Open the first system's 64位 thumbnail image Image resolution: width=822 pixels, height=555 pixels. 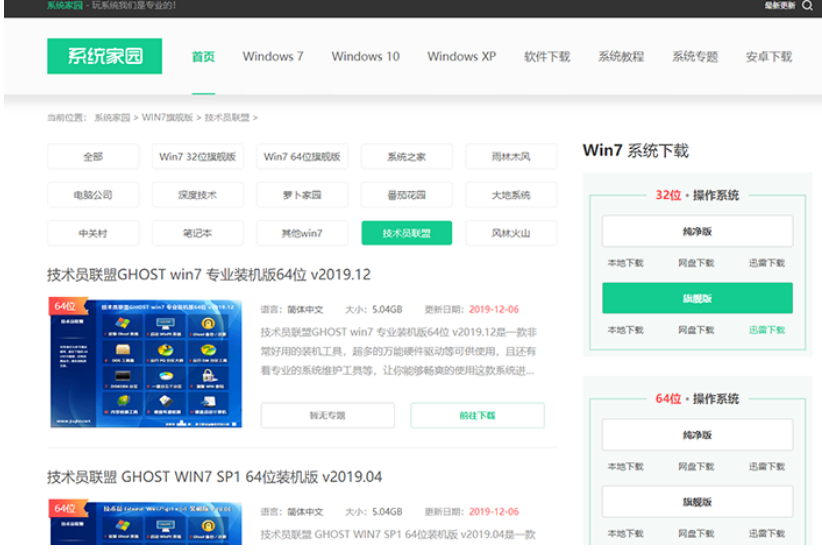(145, 362)
